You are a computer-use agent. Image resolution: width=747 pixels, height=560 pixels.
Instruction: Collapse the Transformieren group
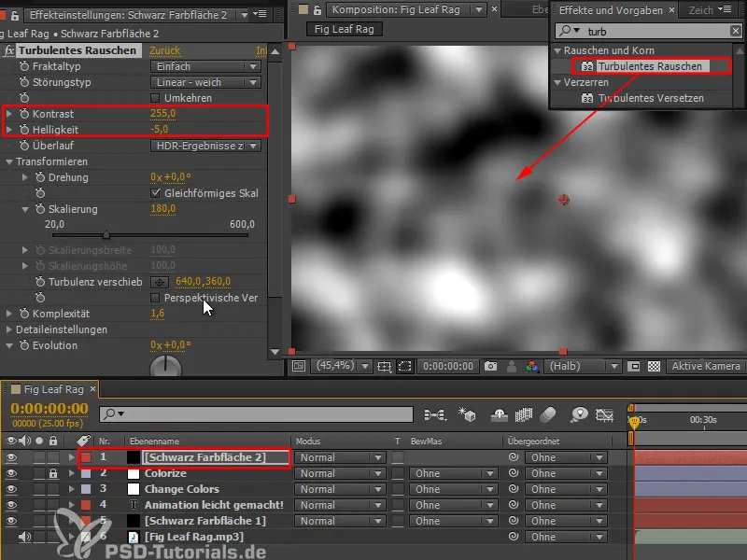(8, 161)
